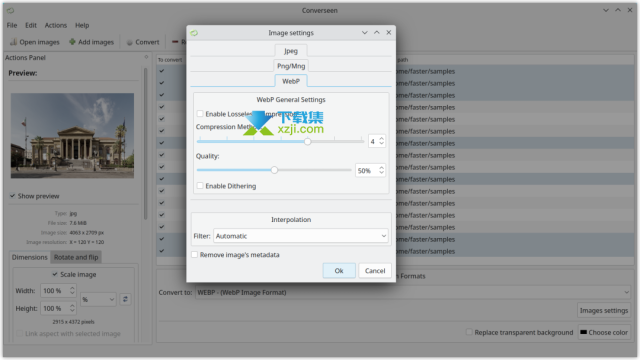Open the Dimensions tab

click(29, 257)
